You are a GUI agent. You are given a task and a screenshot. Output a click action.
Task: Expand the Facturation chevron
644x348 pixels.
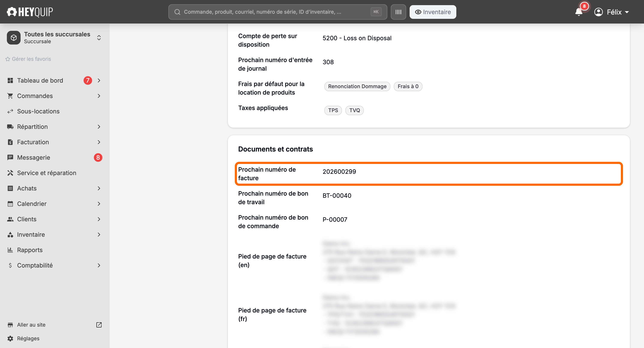[99, 142]
